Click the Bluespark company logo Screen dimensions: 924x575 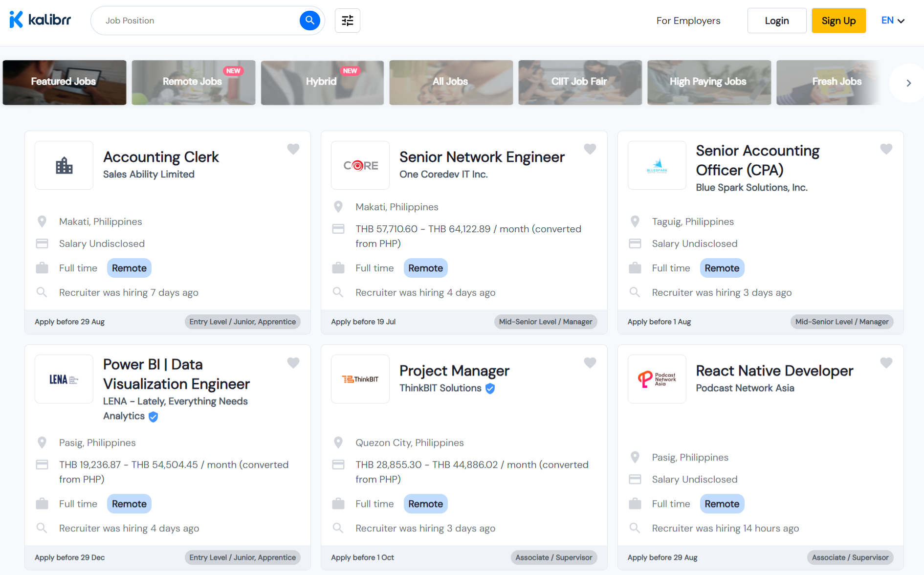[657, 165]
